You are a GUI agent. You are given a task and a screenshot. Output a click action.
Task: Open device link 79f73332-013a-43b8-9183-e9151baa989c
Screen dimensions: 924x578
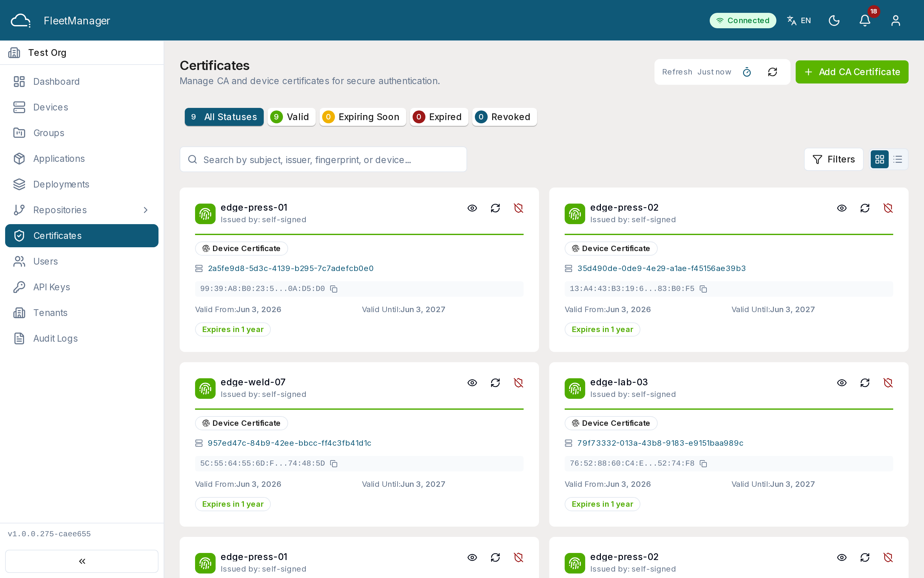click(x=660, y=443)
